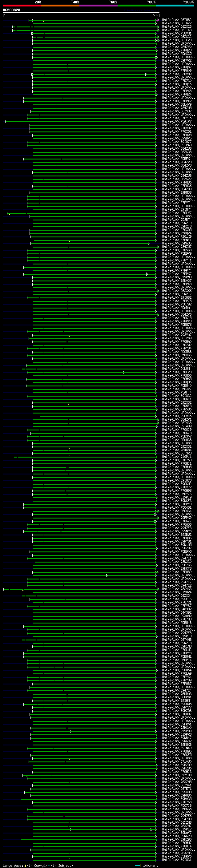
Task: Click the orange ~40% legend color bar
Action: click(x=60, y=6)
